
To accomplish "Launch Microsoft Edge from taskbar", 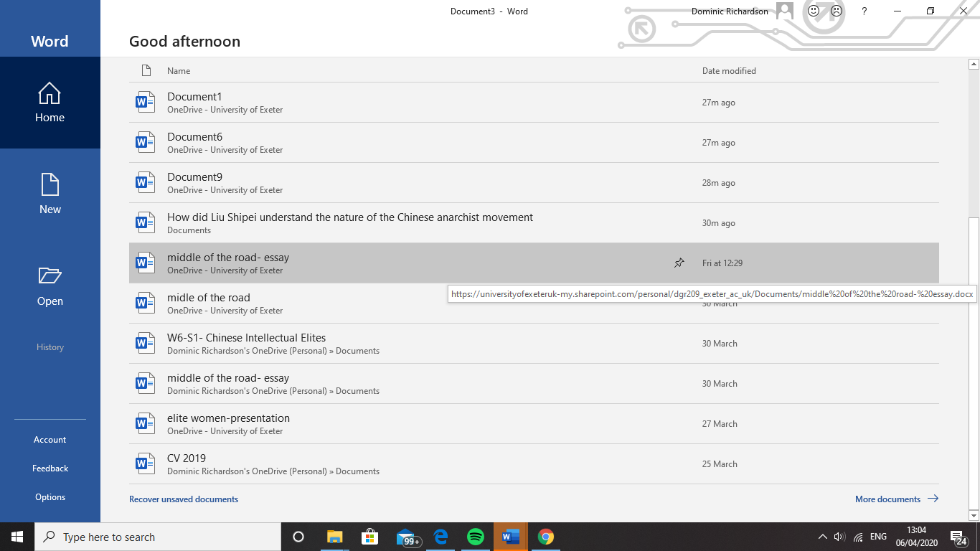I will pyautogui.click(x=440, y=537).
